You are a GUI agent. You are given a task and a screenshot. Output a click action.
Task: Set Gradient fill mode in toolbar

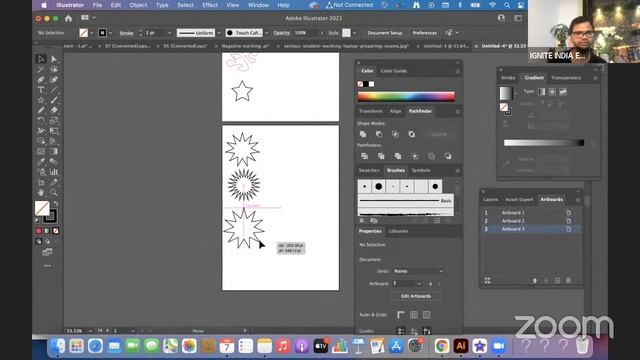click(47, 231)
